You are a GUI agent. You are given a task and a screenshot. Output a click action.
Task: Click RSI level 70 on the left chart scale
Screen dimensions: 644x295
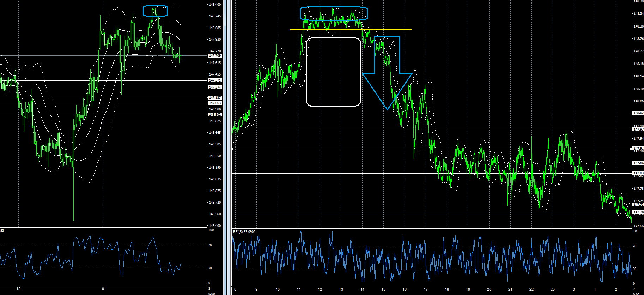[x=210, y=245]
